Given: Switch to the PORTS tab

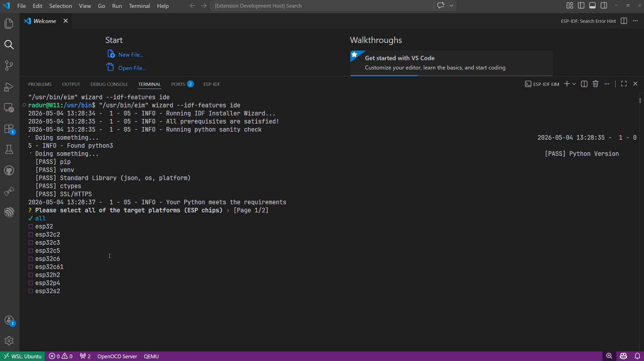Looking at the screenshot, I should [182, 84].
